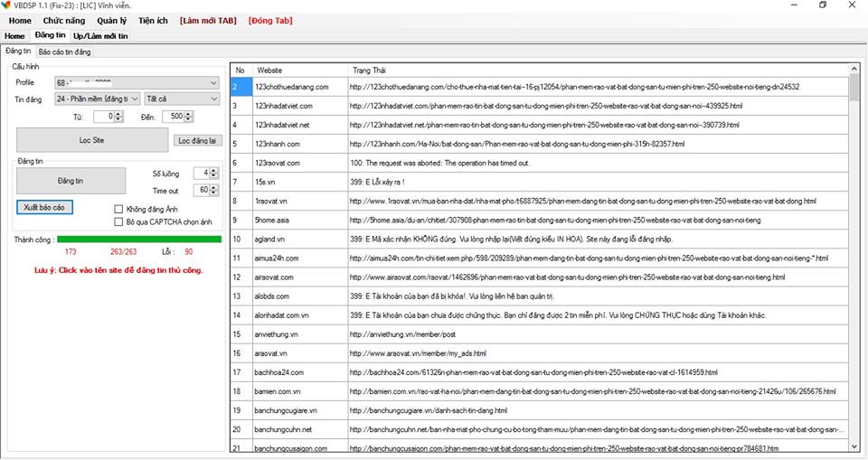The width and height of the screenshot is (868, 460).
Task: Click the highlighted row number 2 cell
Action: [241, 87]
